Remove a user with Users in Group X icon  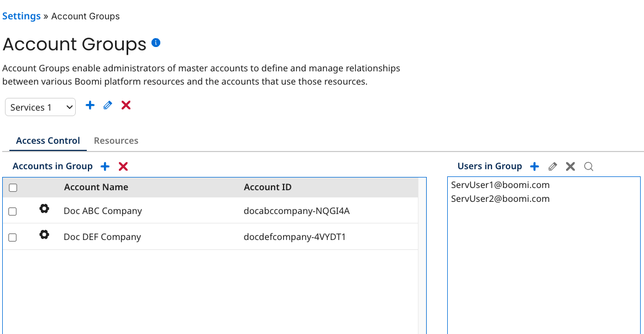click(570, 166)
